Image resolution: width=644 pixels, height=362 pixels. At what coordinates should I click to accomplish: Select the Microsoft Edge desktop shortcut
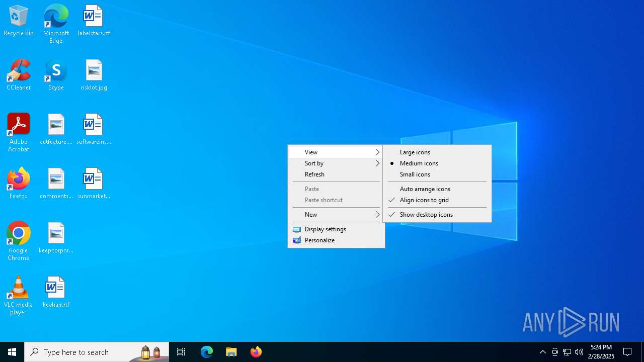pos(56,24)
